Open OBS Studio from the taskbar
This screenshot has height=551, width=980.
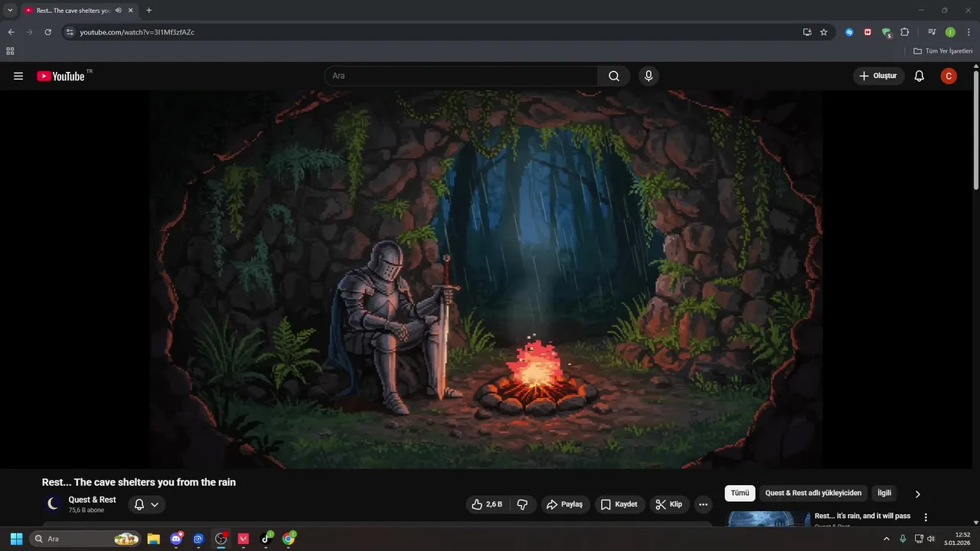click(x=221, y=539)
